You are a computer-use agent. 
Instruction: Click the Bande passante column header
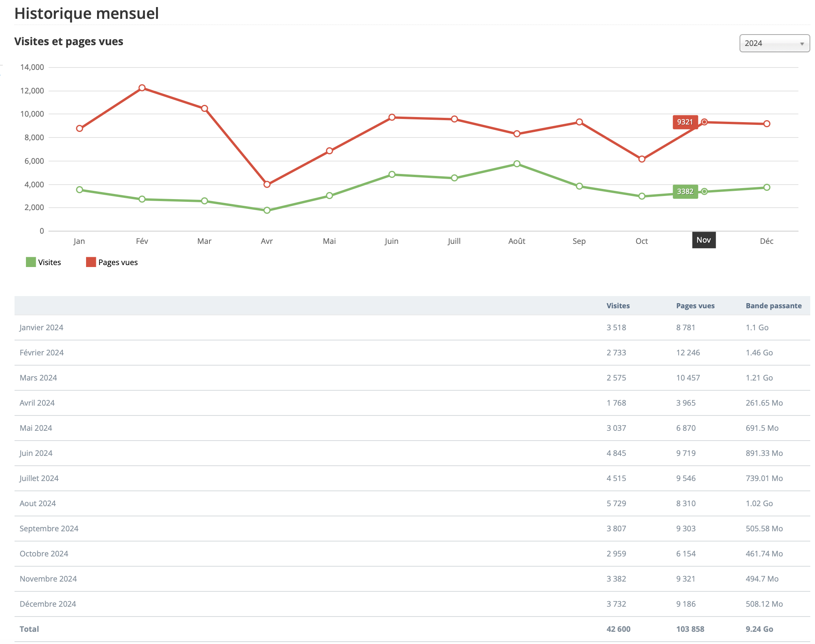tap(774, 306)
